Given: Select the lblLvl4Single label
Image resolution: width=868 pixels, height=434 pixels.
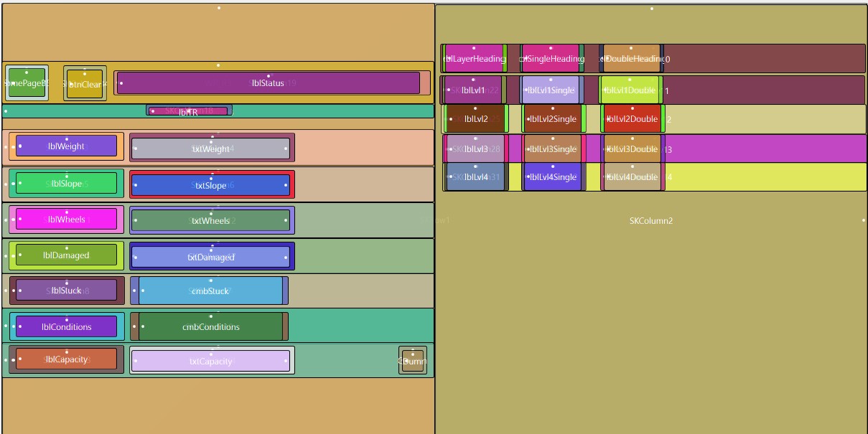Looking at the screenshot, I should pos(552,177).
